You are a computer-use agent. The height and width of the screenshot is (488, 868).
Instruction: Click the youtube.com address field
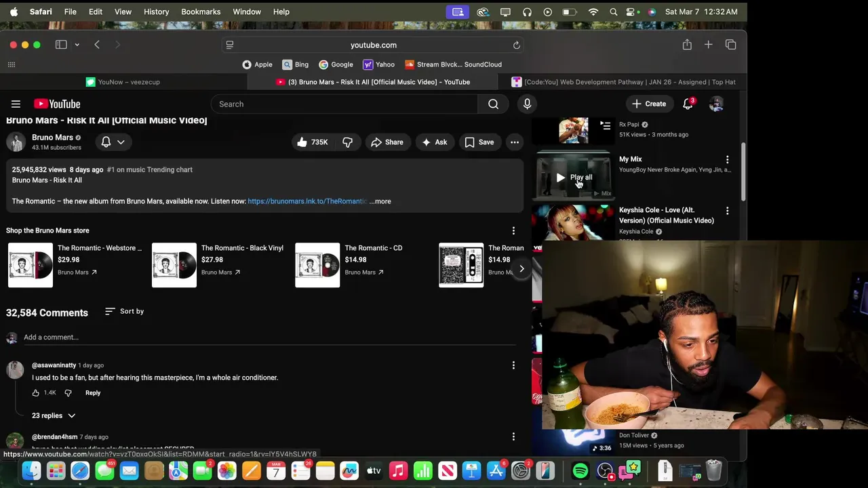(374, 45)
